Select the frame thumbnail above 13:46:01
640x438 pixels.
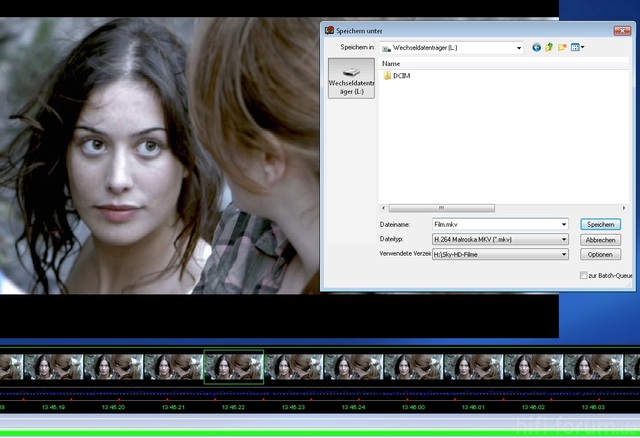pyautogui.click(x=473, y=367)
